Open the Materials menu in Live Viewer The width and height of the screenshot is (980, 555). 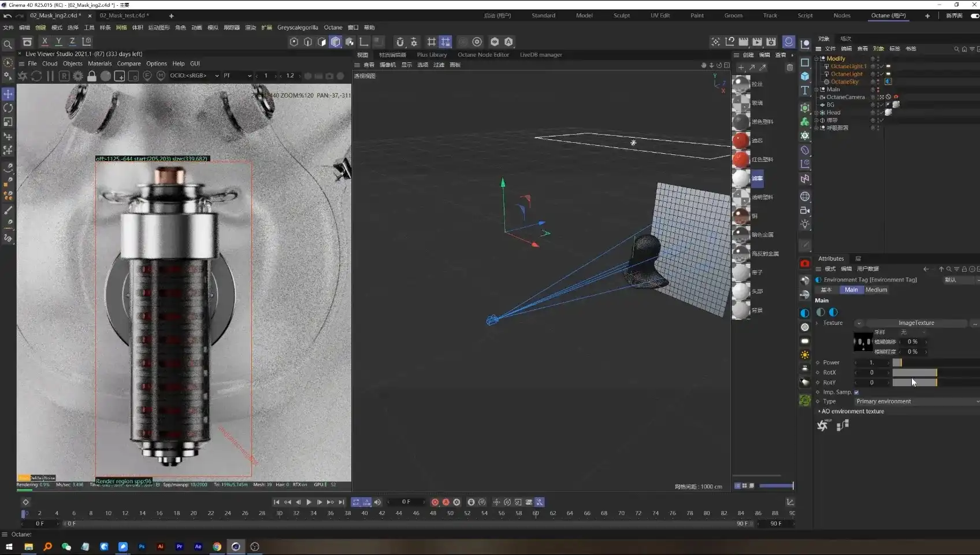point(99,64)
